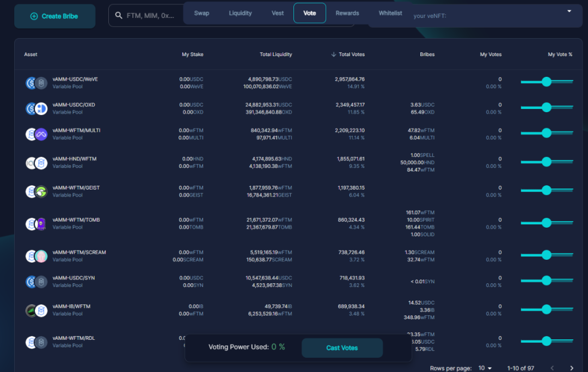Screen dimensions: 588x372
Task: Click the 50,000.00 HND bribe value
Action: point(418,162)
